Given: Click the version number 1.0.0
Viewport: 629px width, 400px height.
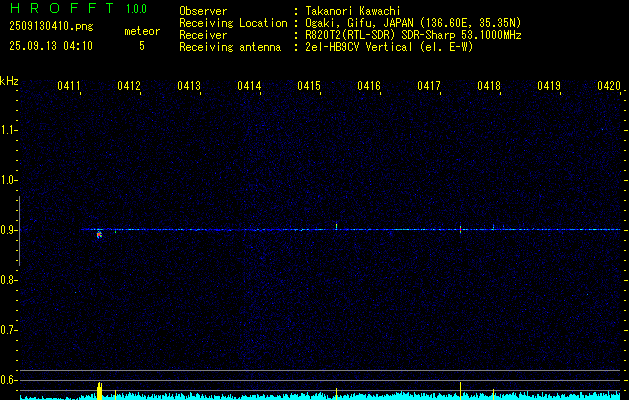Looking at the screenshot, I should coord(136,9).
